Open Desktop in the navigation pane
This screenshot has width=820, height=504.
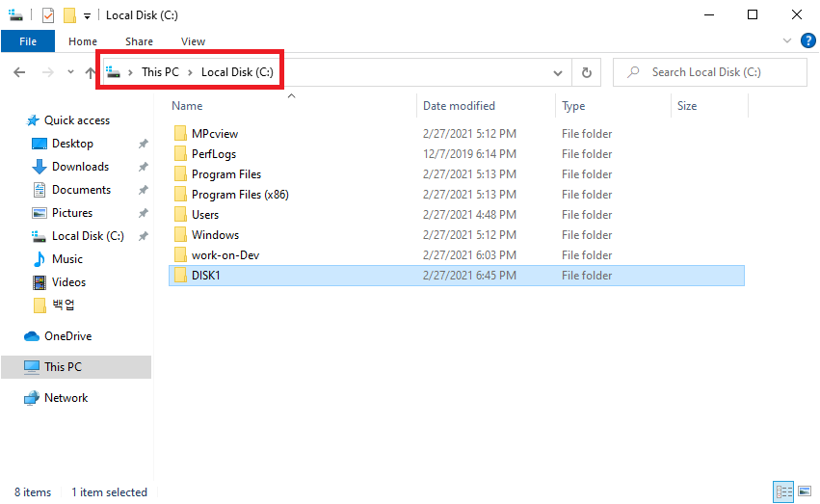click(72, 144)
